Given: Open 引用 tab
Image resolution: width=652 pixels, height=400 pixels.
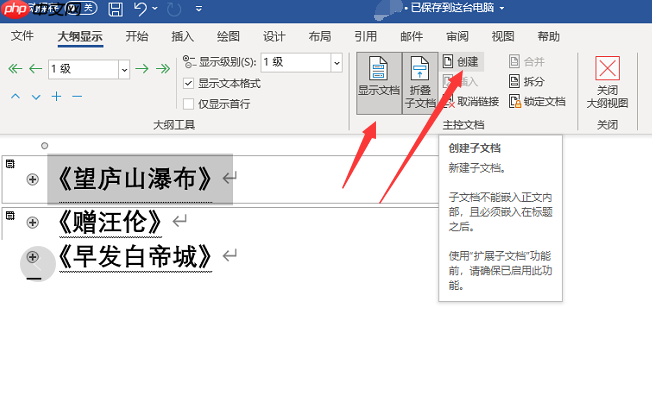Looking at the screenshot, I should pyautogui.click(x=366, y=37).
